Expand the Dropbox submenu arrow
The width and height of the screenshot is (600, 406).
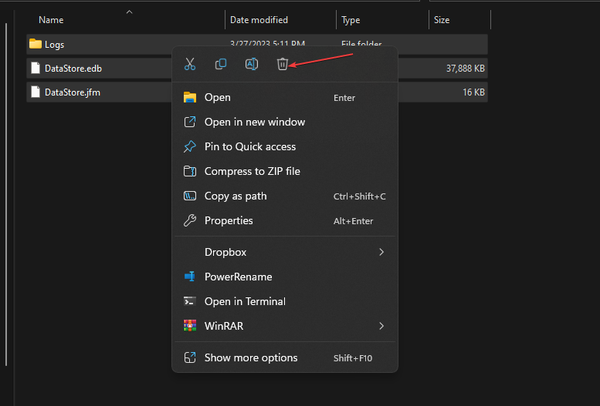(x=381, y=253)
